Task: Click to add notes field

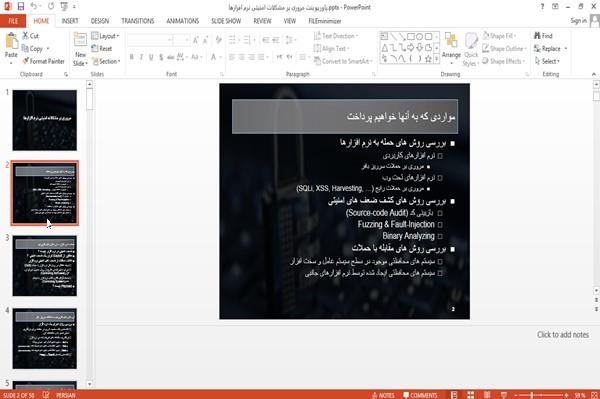Action: (563, 335)
